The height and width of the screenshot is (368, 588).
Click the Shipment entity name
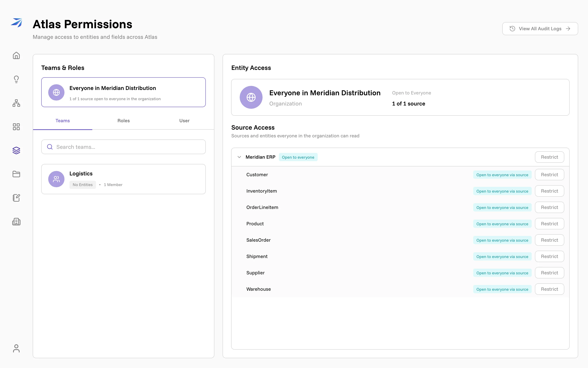coord(257,256)
